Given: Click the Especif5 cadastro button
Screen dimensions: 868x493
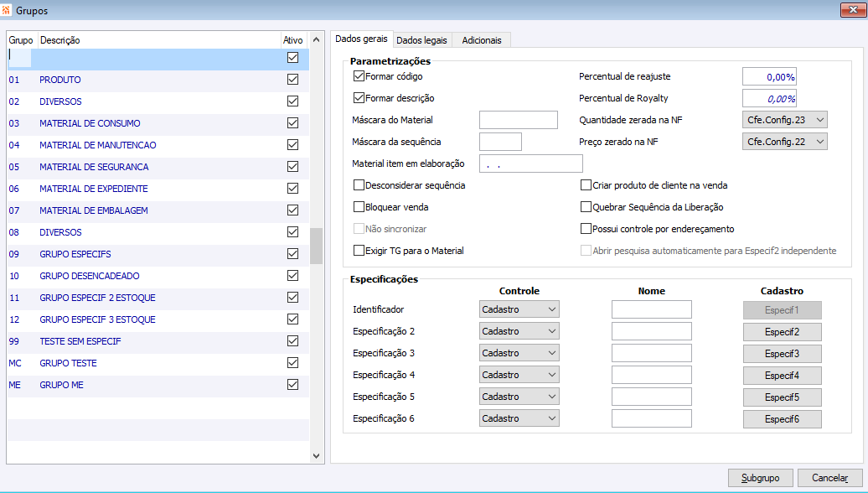Looking at the screenshot, I should pos(783,397).
